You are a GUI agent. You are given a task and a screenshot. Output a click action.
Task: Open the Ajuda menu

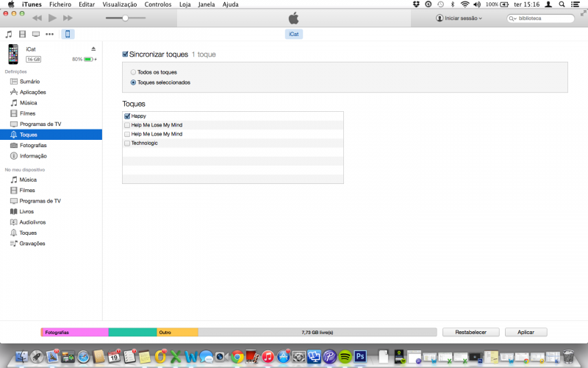pyautogui.click(x=230, y=4)
